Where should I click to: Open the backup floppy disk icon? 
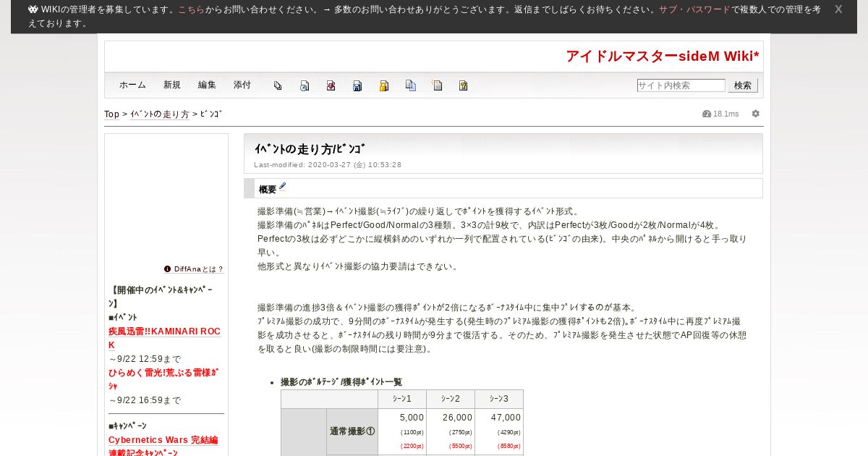[357, 85]
